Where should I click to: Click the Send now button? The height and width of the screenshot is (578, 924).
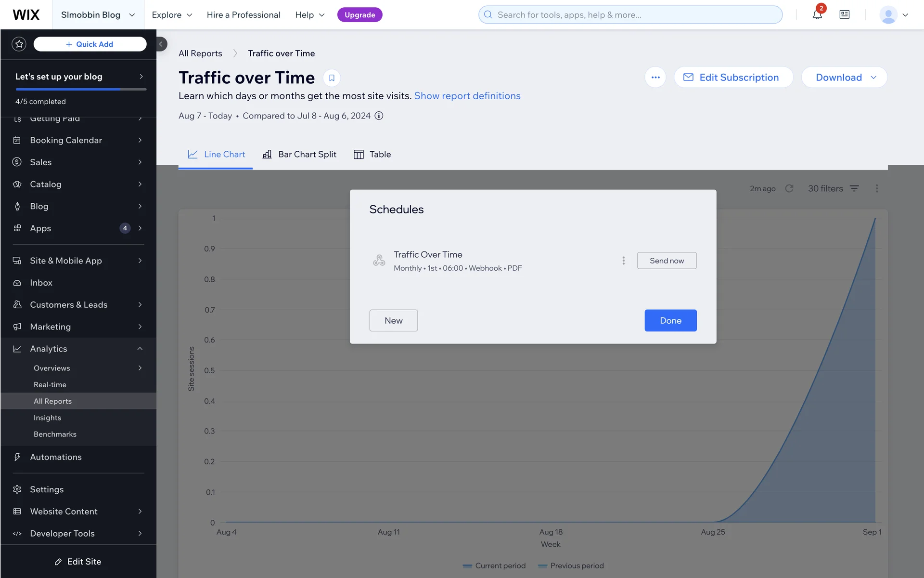667,261
